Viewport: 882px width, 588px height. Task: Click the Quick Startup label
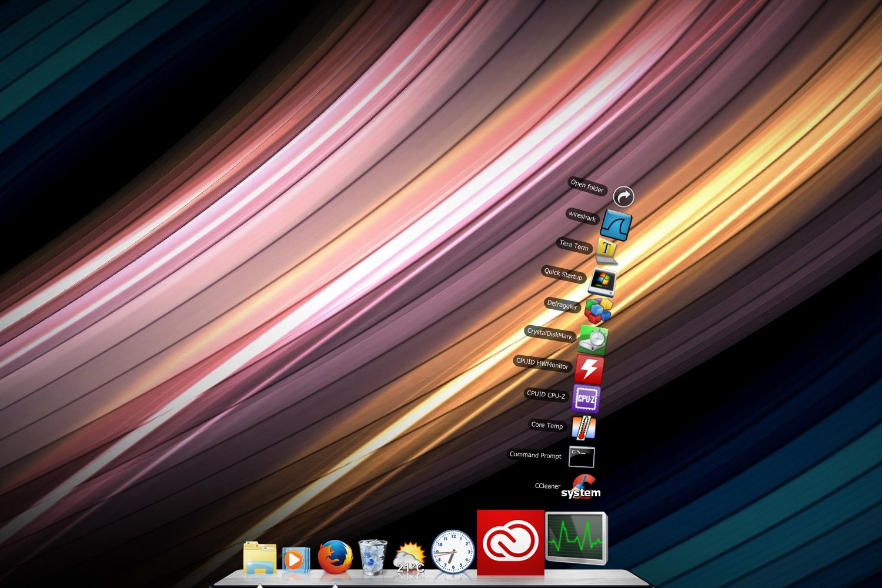[563, 274]
